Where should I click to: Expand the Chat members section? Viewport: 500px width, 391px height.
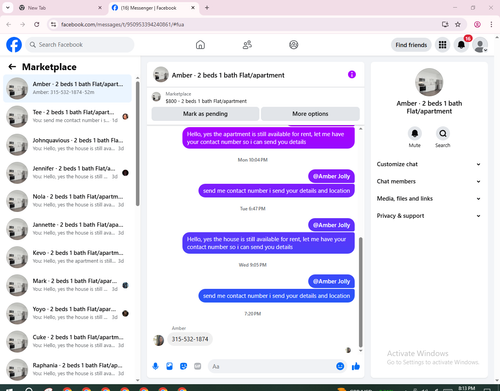[x=429, y=181]
